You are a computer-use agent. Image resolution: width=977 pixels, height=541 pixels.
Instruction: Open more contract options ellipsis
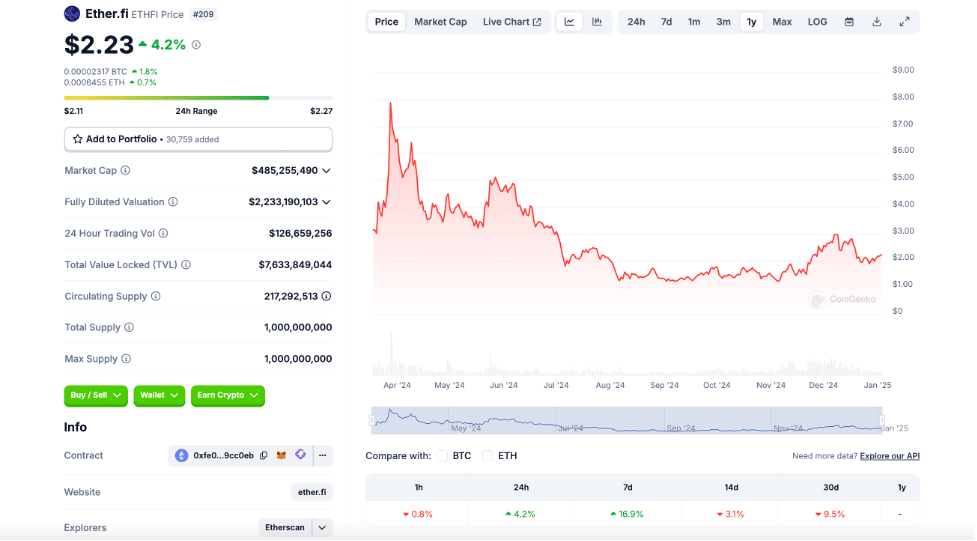click(323, 456)
